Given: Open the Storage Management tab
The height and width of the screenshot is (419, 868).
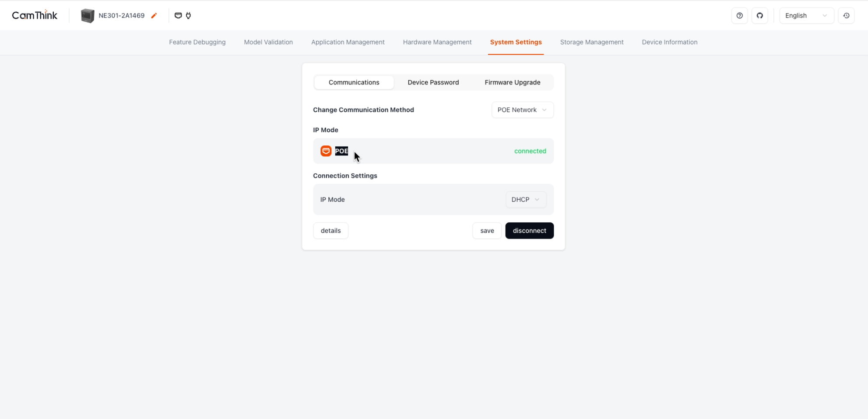Looking at the screenshot, I should point(591,42).
